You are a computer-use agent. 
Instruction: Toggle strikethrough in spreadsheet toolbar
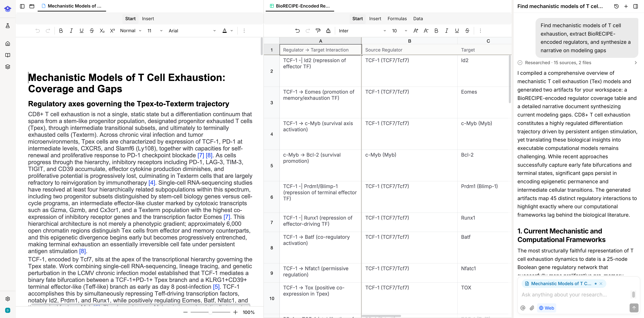tap(467, 31)
